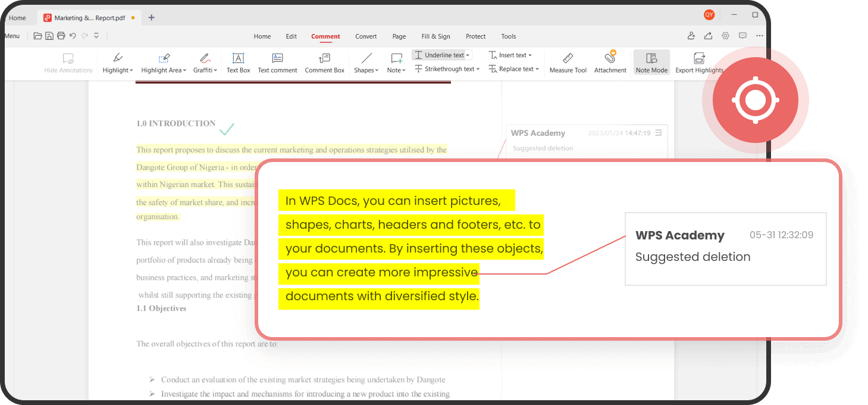This screenshot has width=868, height=405.
Task: Open the feedback chat bubble icon
Action: tap(742, 36)
